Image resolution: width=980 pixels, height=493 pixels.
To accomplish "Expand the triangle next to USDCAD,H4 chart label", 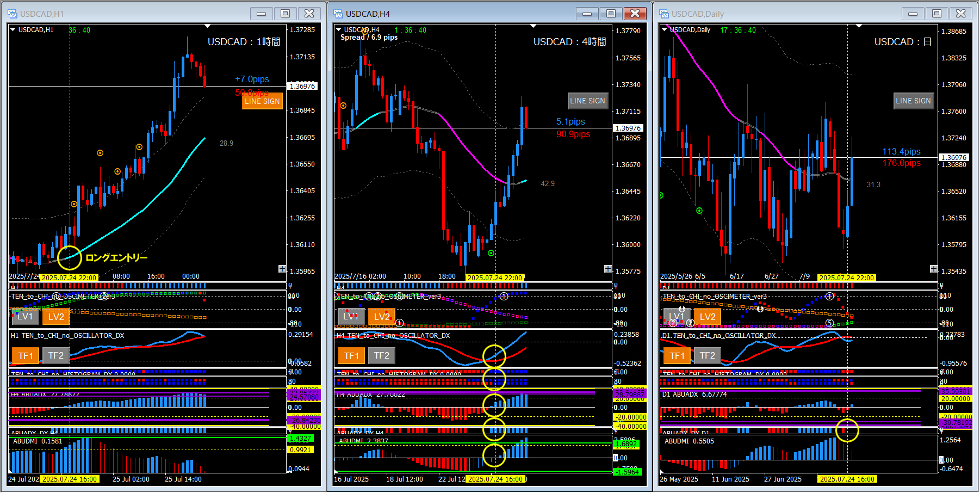I will 338,30.
